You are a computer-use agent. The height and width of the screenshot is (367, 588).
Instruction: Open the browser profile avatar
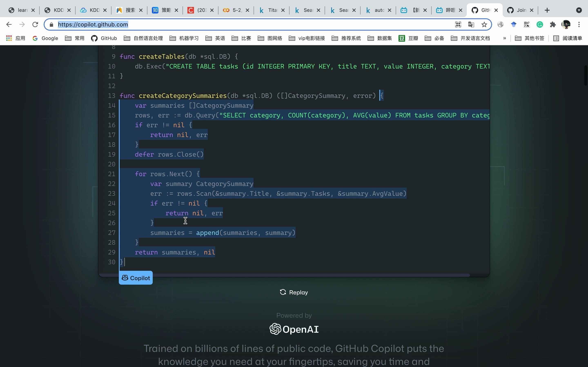pyautogui.click(x=566, y=24)
